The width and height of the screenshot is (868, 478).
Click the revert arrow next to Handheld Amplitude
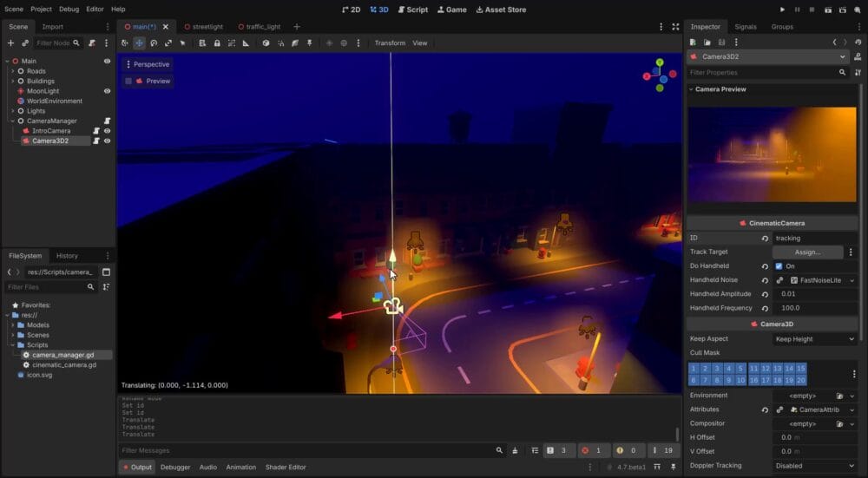[765, 294]
